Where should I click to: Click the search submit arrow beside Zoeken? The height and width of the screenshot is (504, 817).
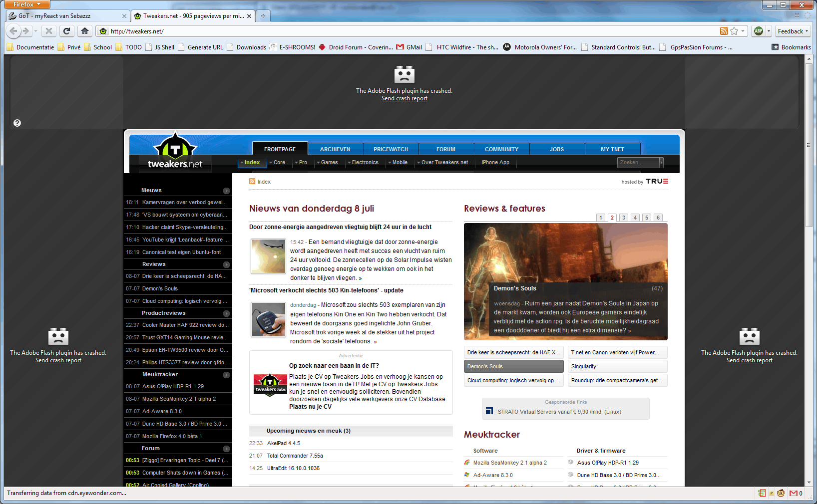pos(661,162)
